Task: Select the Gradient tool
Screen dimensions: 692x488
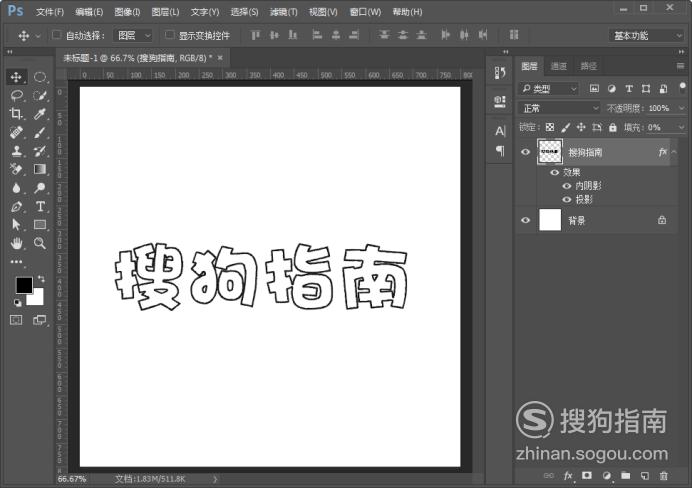Action: coord(40,169)
